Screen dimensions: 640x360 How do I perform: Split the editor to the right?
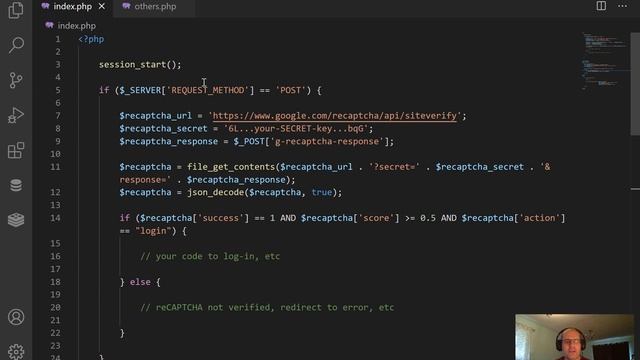coord(601,6)
